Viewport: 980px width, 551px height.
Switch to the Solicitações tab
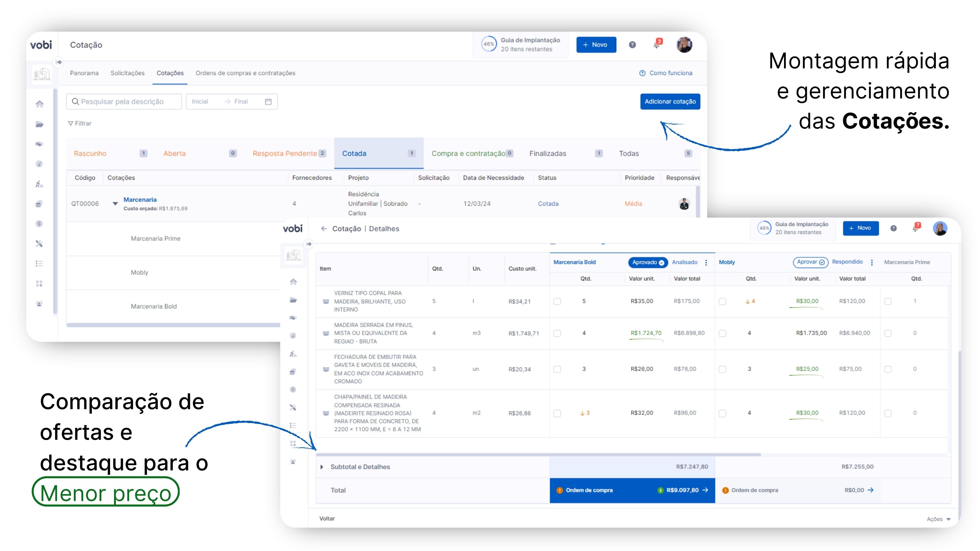point(127,73)
